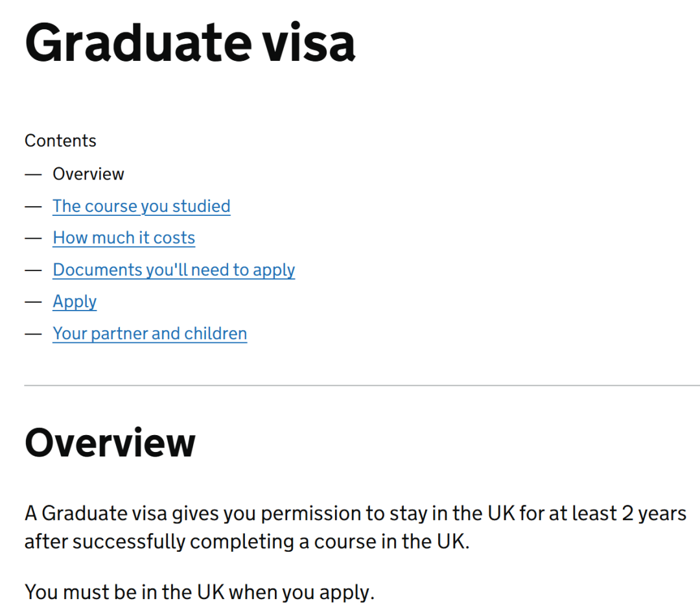Click the dash before 'The course you studied'
The image size is (700, 616).
(33, 207)
